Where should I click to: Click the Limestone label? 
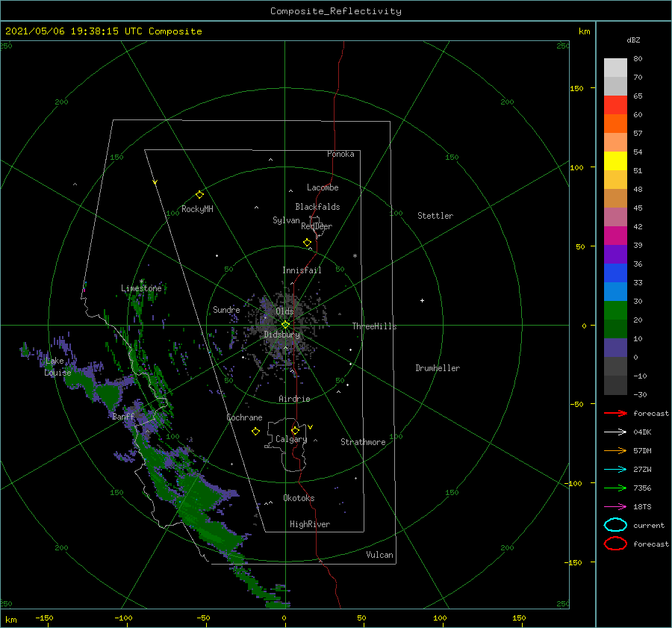pos(141,288)
